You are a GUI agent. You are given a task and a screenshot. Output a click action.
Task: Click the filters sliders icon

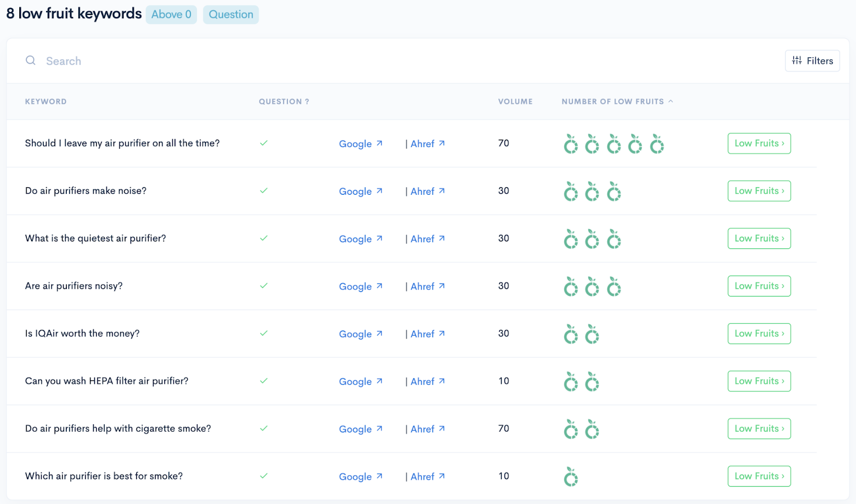pos(797,60)
